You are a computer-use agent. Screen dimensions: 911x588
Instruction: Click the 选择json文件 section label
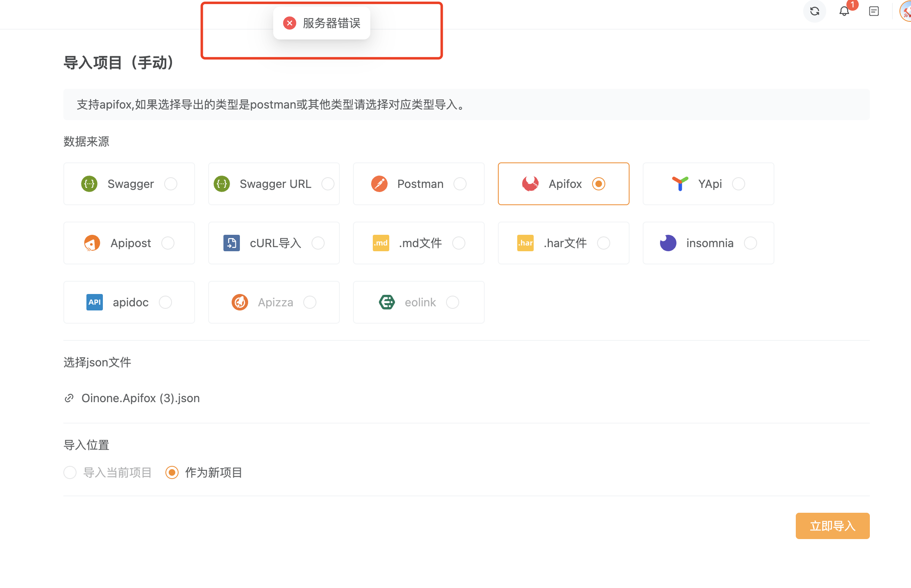[98, 362]
